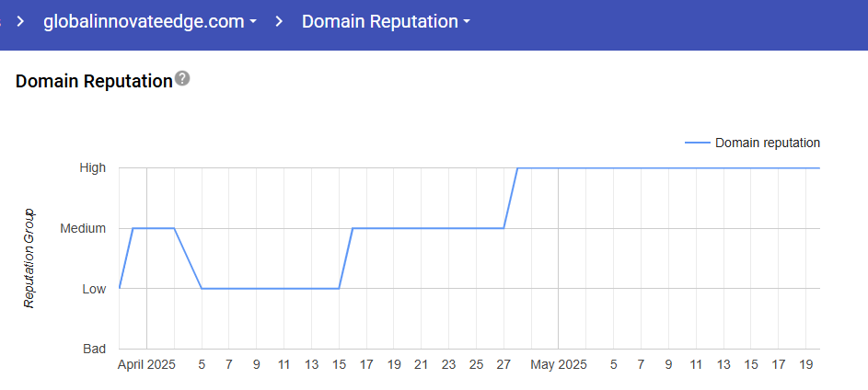Open the globalinnovateedge.com domain dropdown

150,22
